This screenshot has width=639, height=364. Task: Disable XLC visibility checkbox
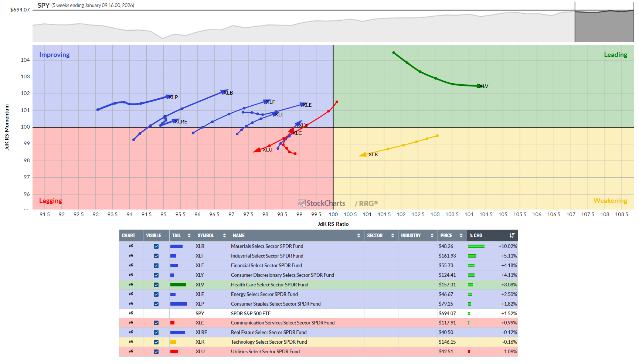156,323
